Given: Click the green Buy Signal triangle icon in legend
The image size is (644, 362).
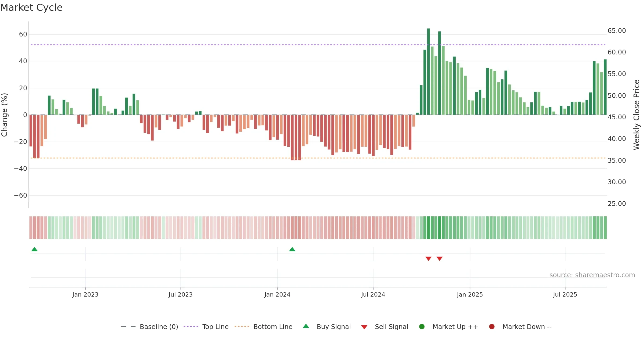Looking at the screenshot, I should [306, 326].
